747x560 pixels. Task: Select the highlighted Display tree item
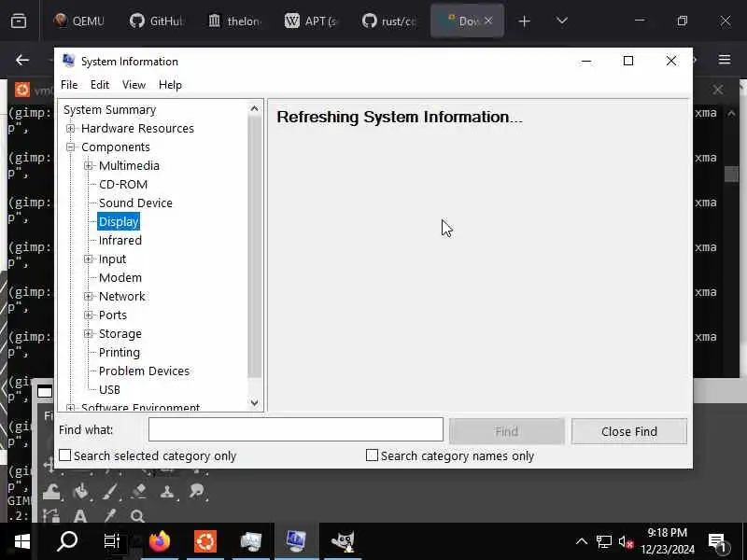tap(119, 221)
